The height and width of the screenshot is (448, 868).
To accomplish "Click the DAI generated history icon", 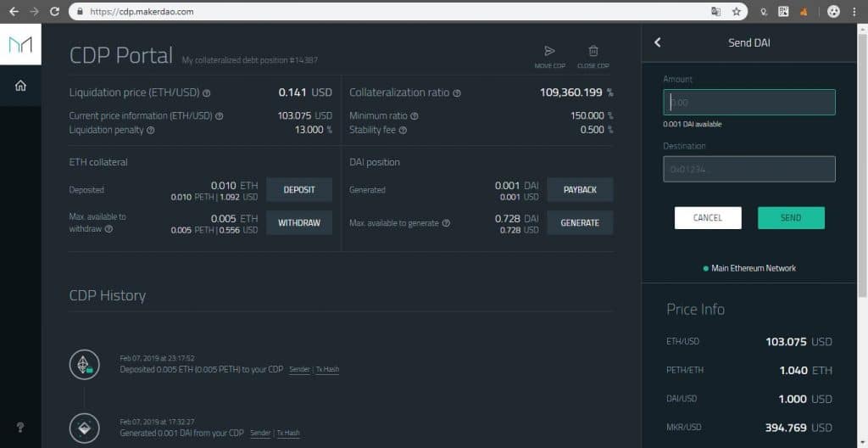I will pyautogui.click(x=85, y=428).
